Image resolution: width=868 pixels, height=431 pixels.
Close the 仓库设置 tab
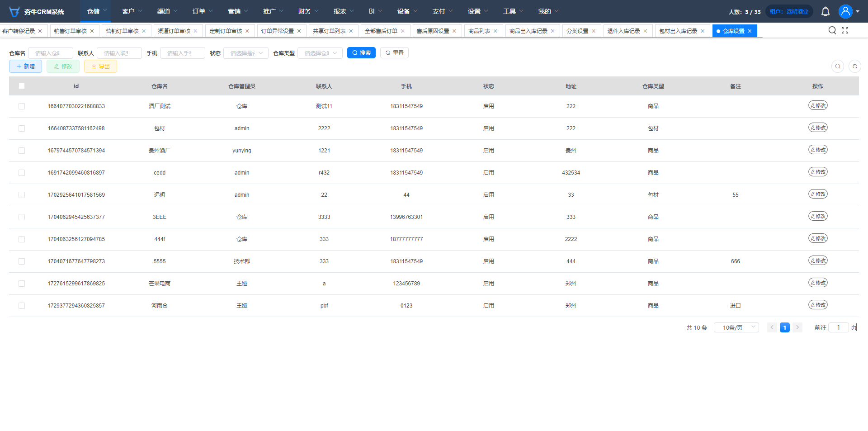tap(750, 31)
